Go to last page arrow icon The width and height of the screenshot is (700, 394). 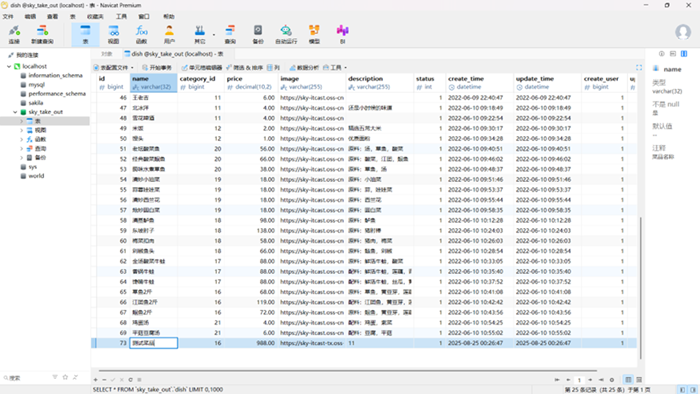pyautogui.click(x=601, y=380)
